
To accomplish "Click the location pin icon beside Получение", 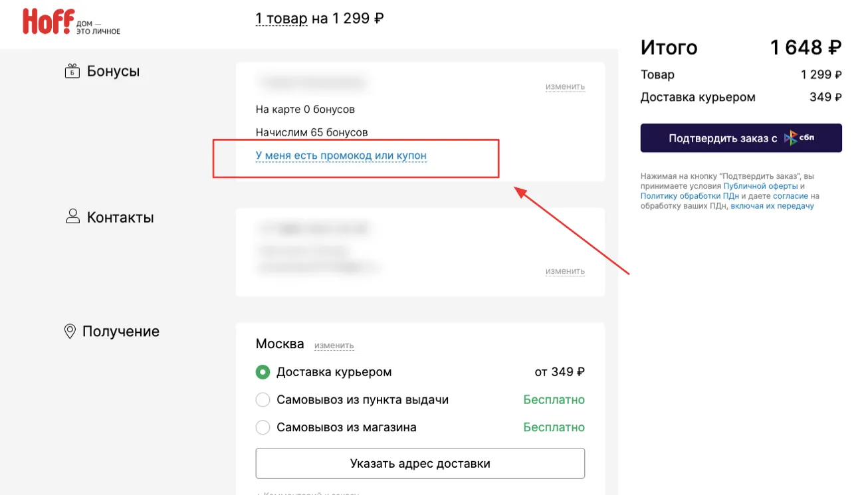I will click(x=70, y=332).
